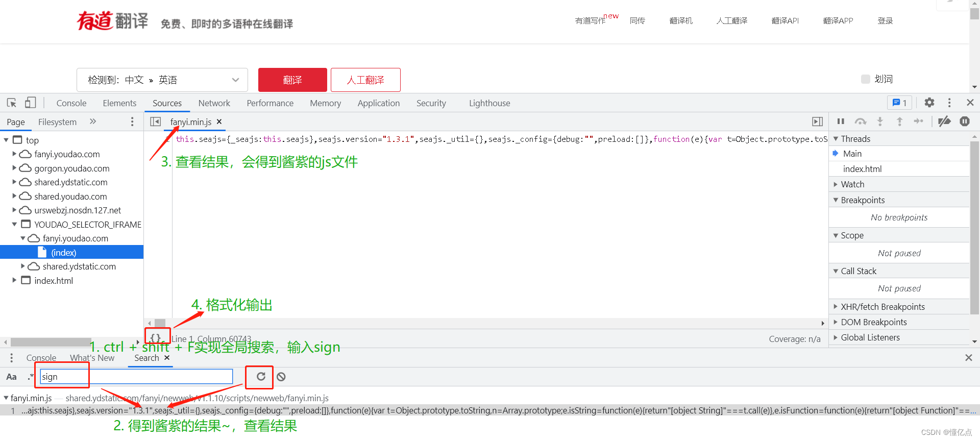Expand the index.html frame node
The image size is (980, 441).
coord(14,280)
